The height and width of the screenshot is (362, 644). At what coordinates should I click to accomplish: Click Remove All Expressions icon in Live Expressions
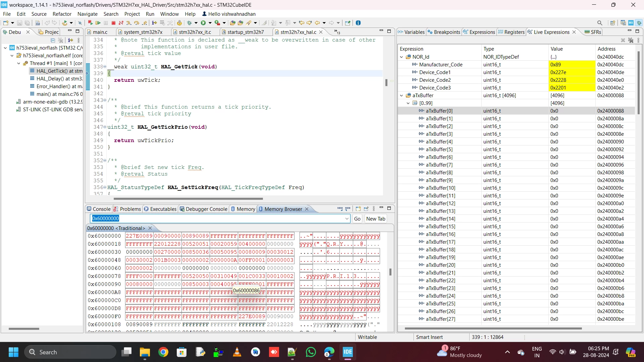[631, 40]
